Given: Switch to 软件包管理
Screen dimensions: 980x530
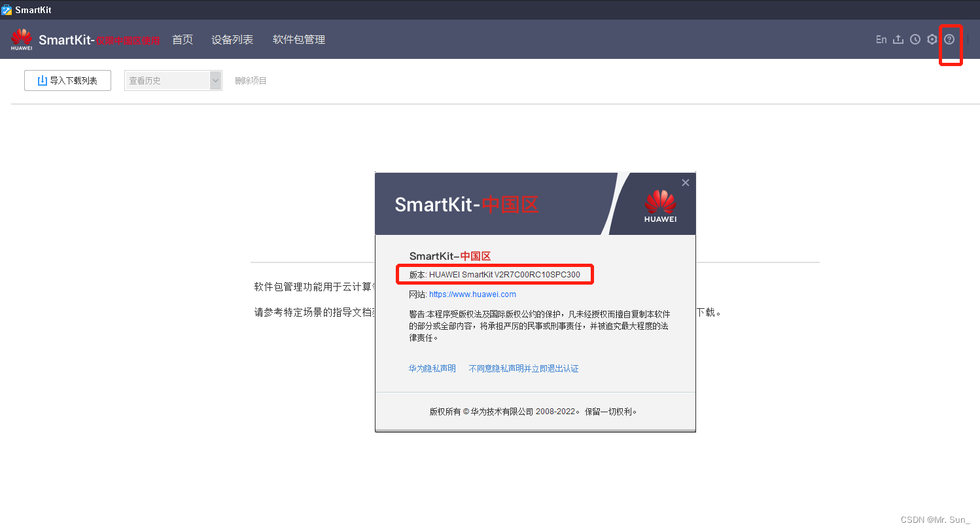Looking at the screenshot, I should tap(298, 39).
